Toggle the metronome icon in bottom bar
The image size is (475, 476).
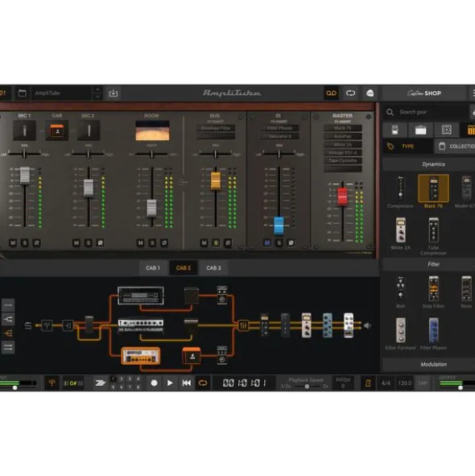tap(368, 383)
